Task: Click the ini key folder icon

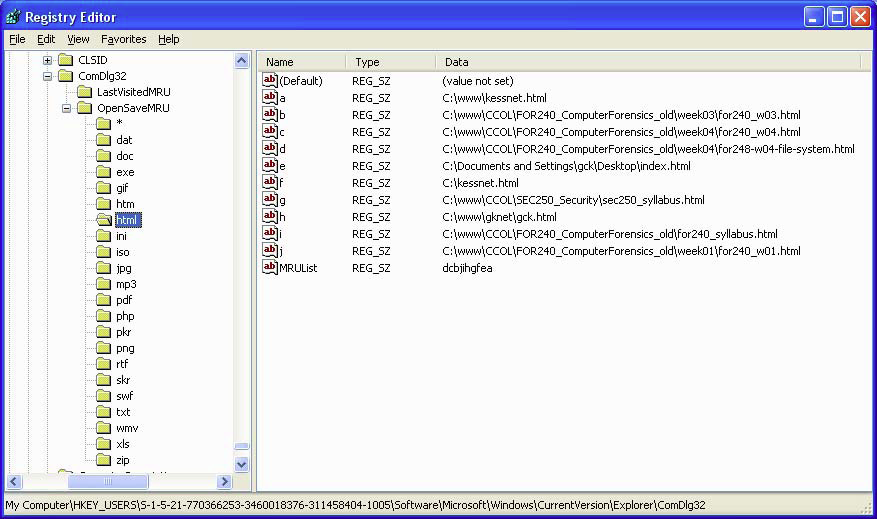Action: [103, 236]
